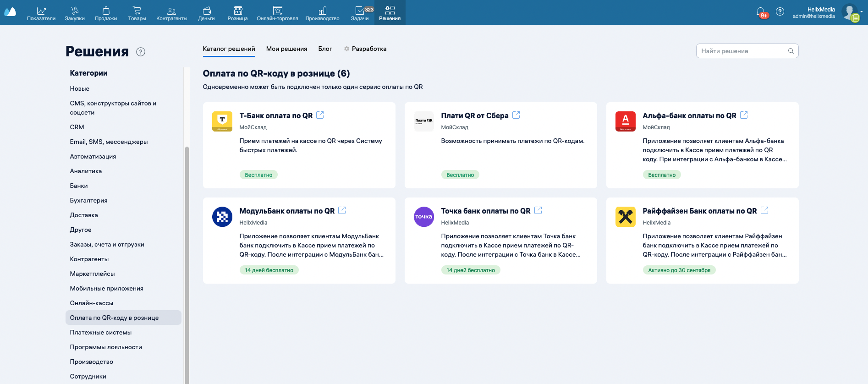Open Райффайзен Банк оплаты по QR title
The image size is (868, 384).
coord(700,211)
